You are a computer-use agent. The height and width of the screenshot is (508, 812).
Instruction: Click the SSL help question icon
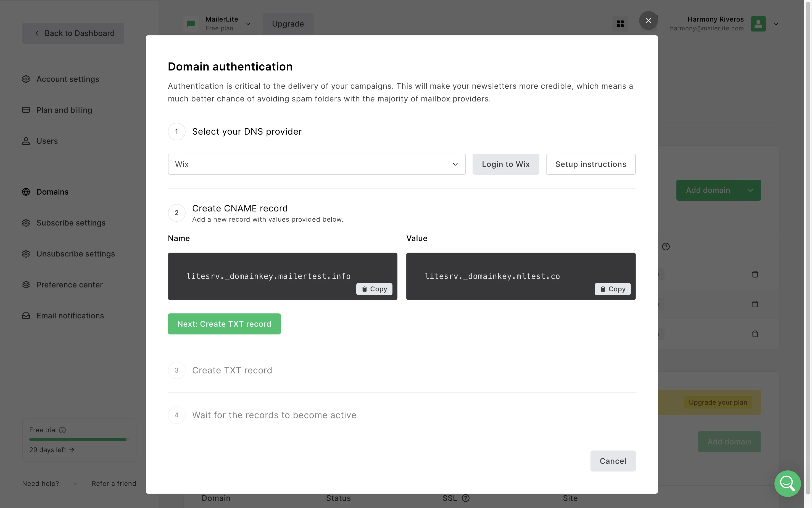click(x=466, y=498)
